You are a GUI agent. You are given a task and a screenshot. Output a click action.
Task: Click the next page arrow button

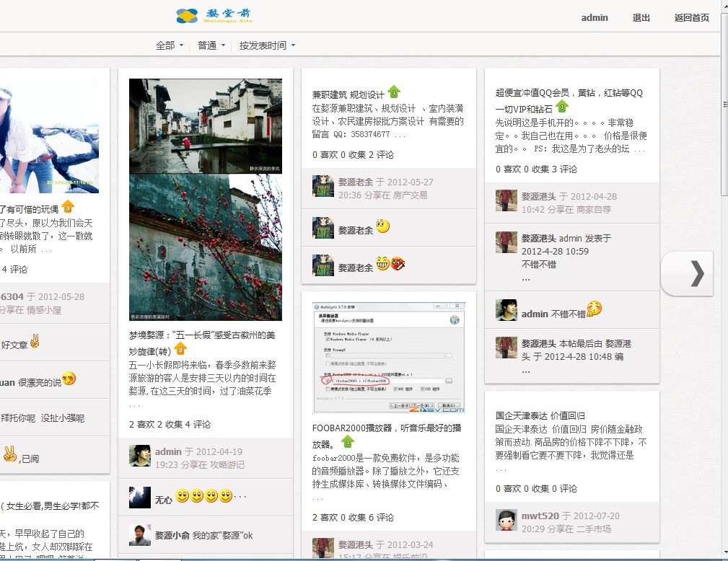687,273
